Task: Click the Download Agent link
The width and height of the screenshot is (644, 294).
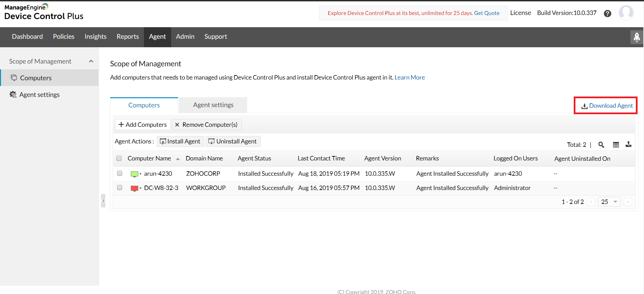Action: click(607, 106)
